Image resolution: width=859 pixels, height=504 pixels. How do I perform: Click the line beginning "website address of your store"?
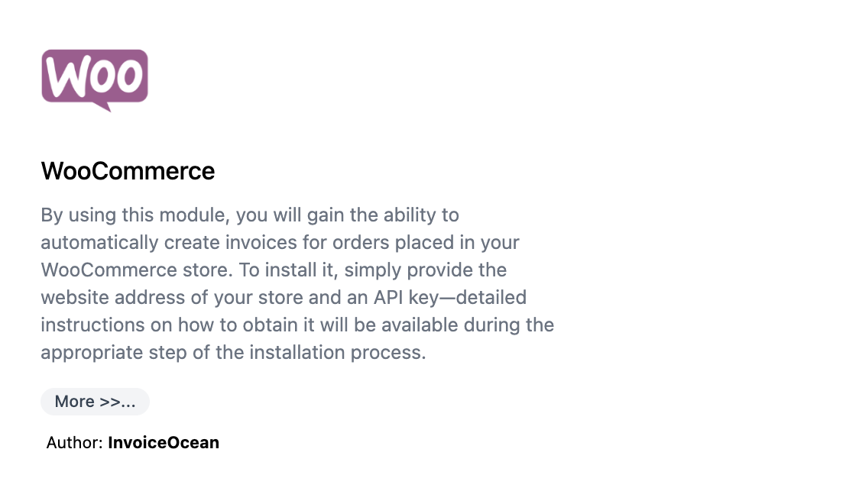(x=284, y=297)
